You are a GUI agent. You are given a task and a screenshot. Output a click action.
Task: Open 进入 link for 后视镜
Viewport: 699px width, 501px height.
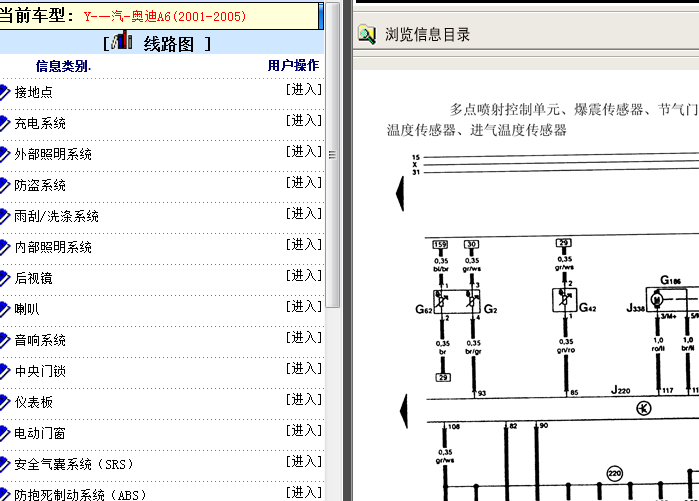coord(304,275)
